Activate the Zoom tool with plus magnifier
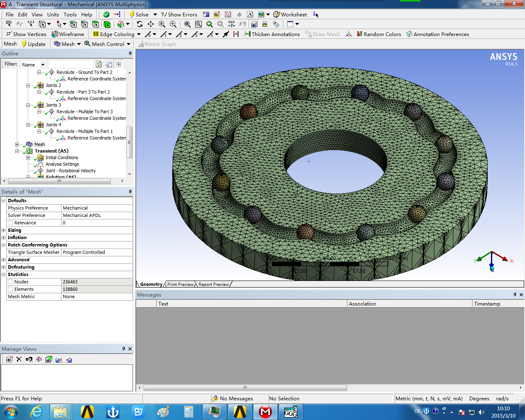Viewport: 525px width, 420px height. click(x=162, y=24)
